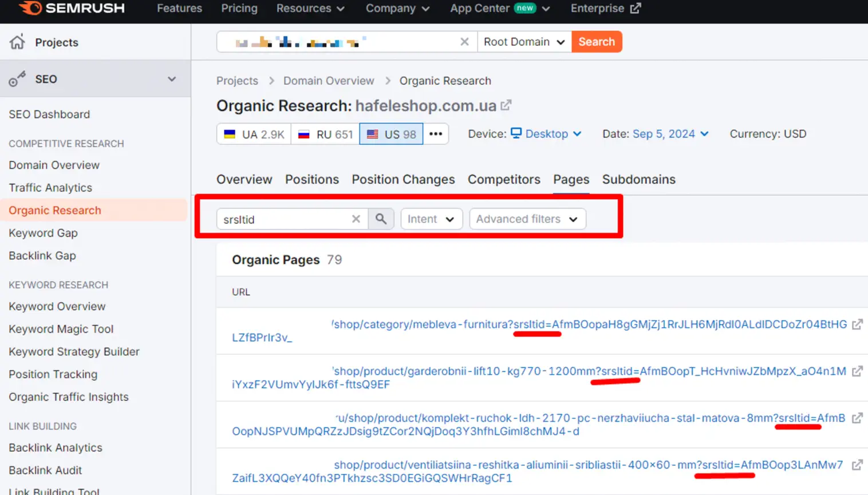The height and width of the screenshot is (495, 868).
Task: Switch to the Pages tab
Action: coord(571,179)
